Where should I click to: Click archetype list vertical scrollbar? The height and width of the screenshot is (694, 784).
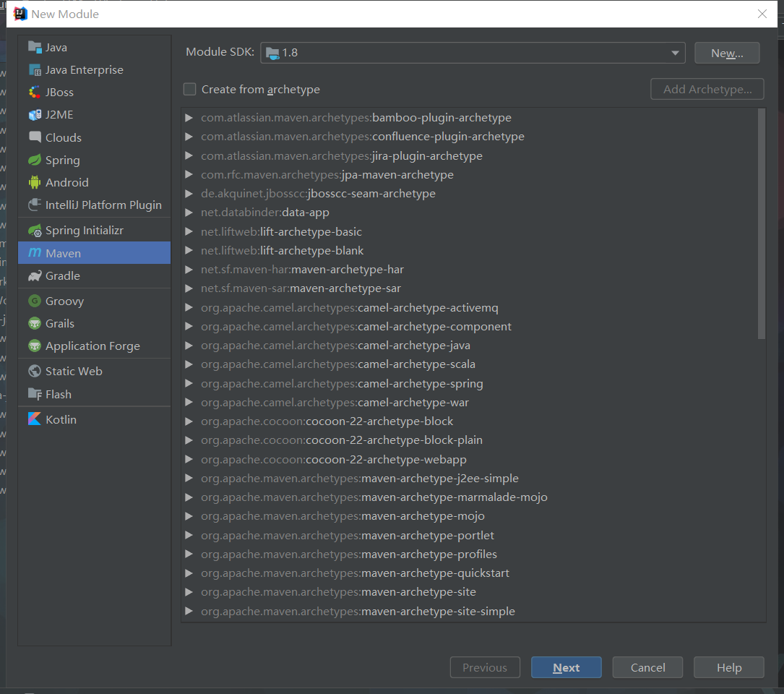pyautogui.click(x=762, y=224)
